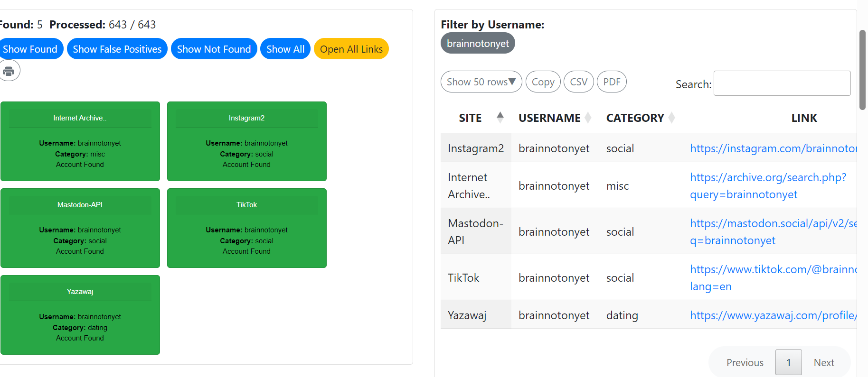Sort table by CATEGORY column arrow
868x377 pixels.
pyautogui.click(x=671, y=117)
